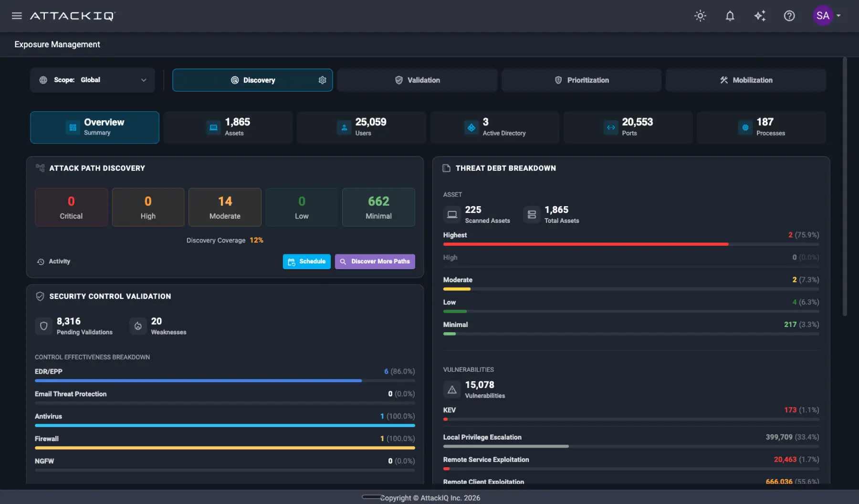Expand the Scope Global dropdown
Image resolution: width=859 pixels, height=504 pixels.
pos(93,80)
